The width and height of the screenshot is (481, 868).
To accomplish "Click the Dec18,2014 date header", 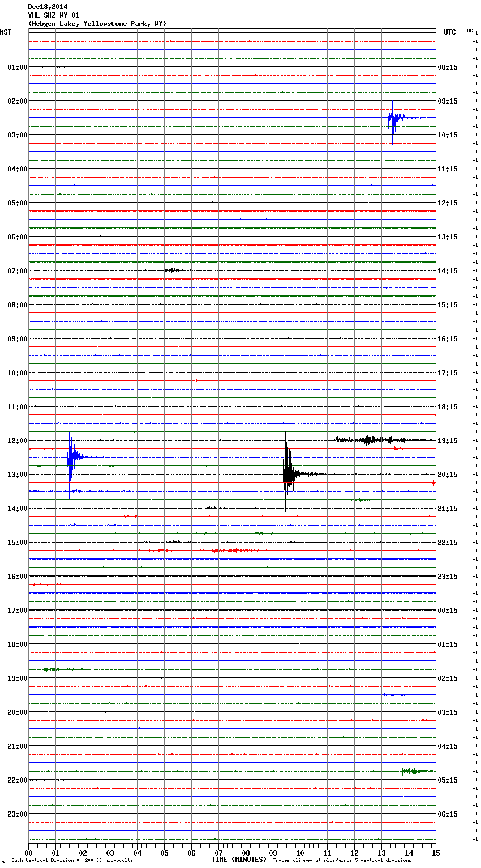I will pyautogui.click(x=48, y=7).
